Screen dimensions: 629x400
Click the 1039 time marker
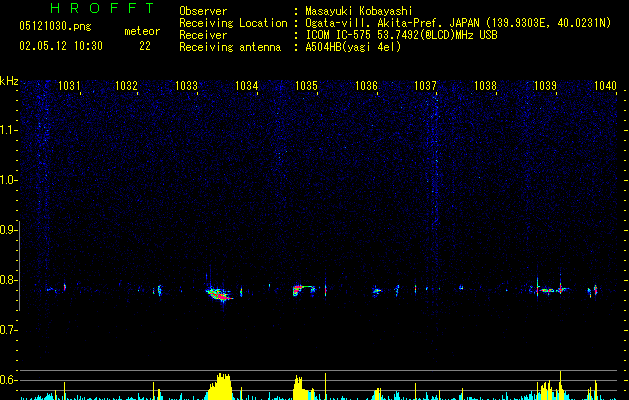click(546, 85)
